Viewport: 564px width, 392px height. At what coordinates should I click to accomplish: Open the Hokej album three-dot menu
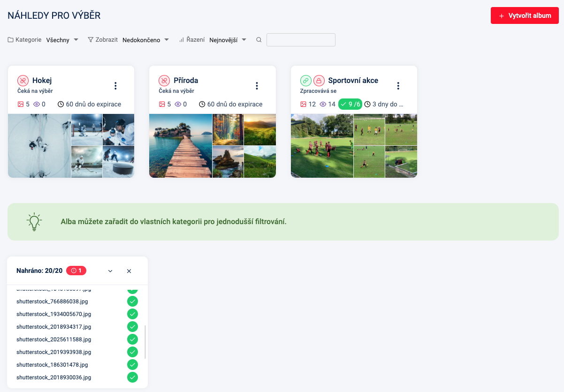[115, 86]
